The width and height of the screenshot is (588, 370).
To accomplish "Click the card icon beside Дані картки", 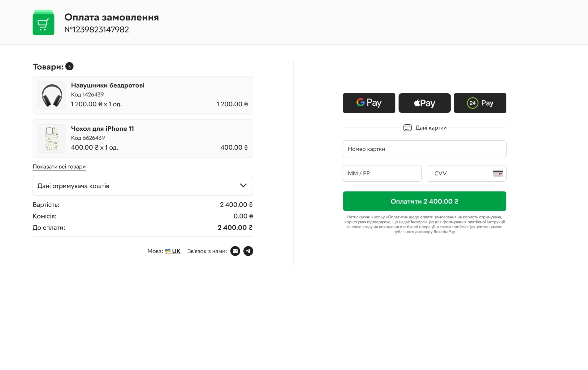I will (x=407, y=128).
